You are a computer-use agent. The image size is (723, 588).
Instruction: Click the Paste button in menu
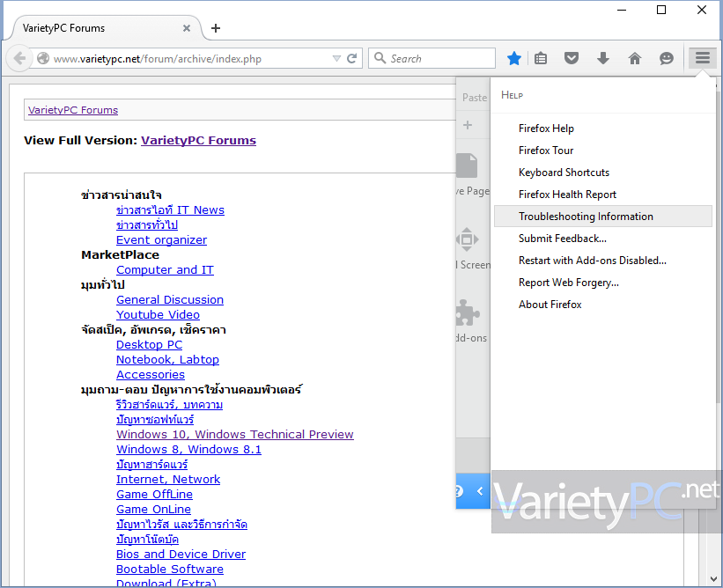click(475, 98)
